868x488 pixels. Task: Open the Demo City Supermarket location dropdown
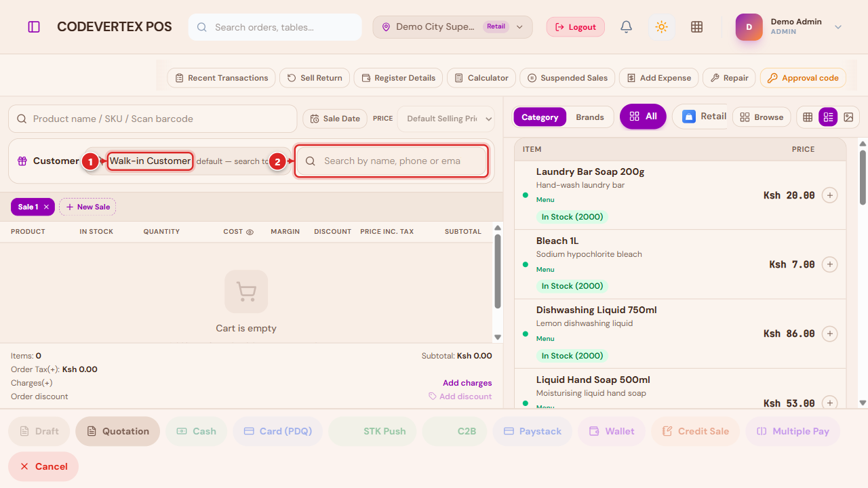452,27
